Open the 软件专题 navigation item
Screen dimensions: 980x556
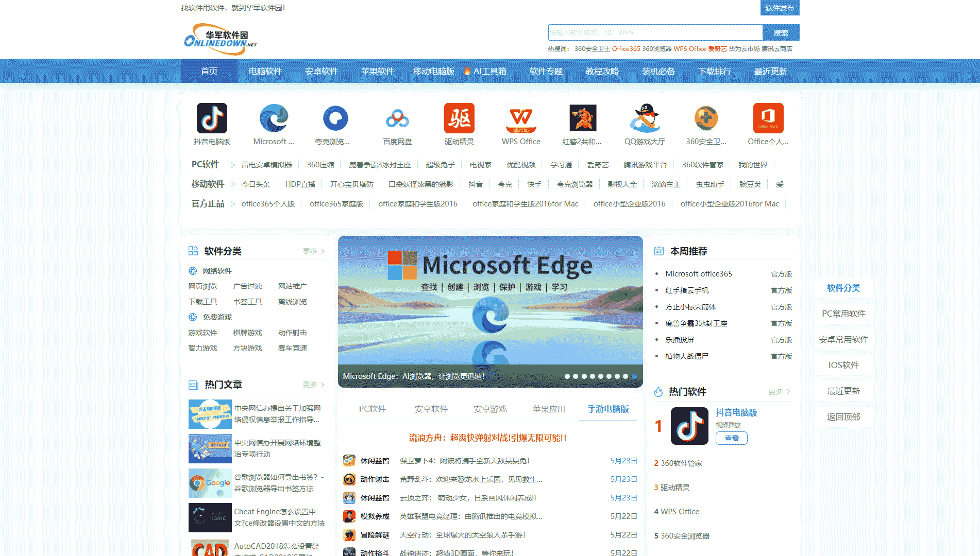(x=546, y=71)
